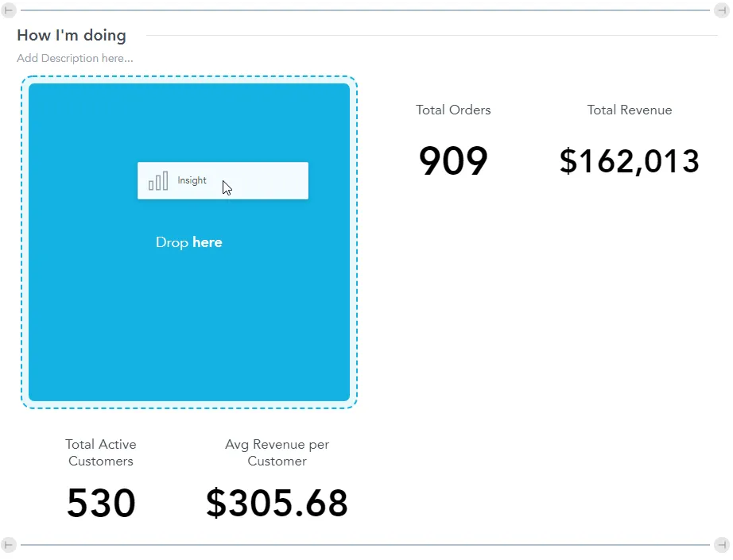Click the Insight widget card
Screen dimensions: 733x560
click(x=223, y=180)
